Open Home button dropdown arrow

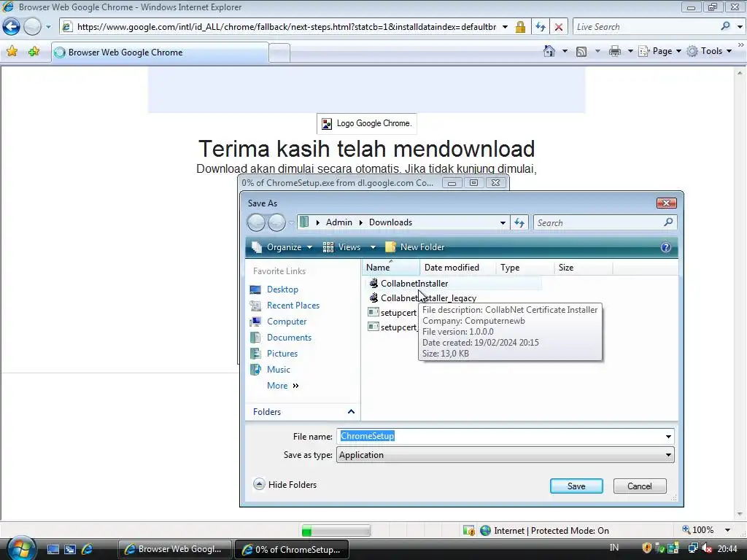click(x=565, y=51)
